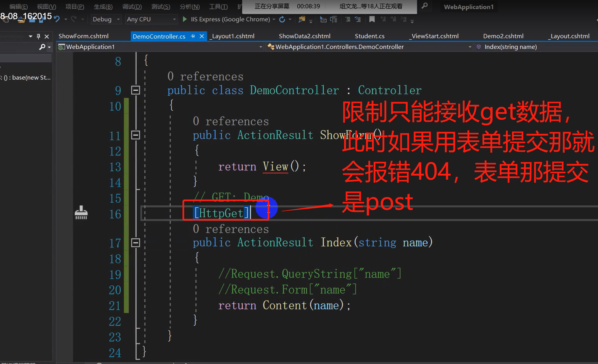Switch to the ShowForm.cshtml tab

click(x=84, y=36)
